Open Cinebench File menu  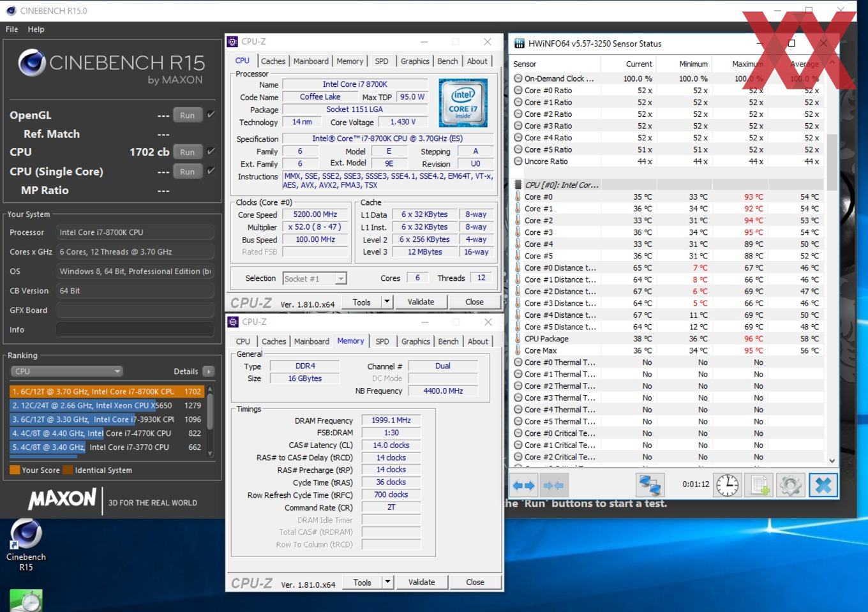pyautogui.click(x=11, y=29)
